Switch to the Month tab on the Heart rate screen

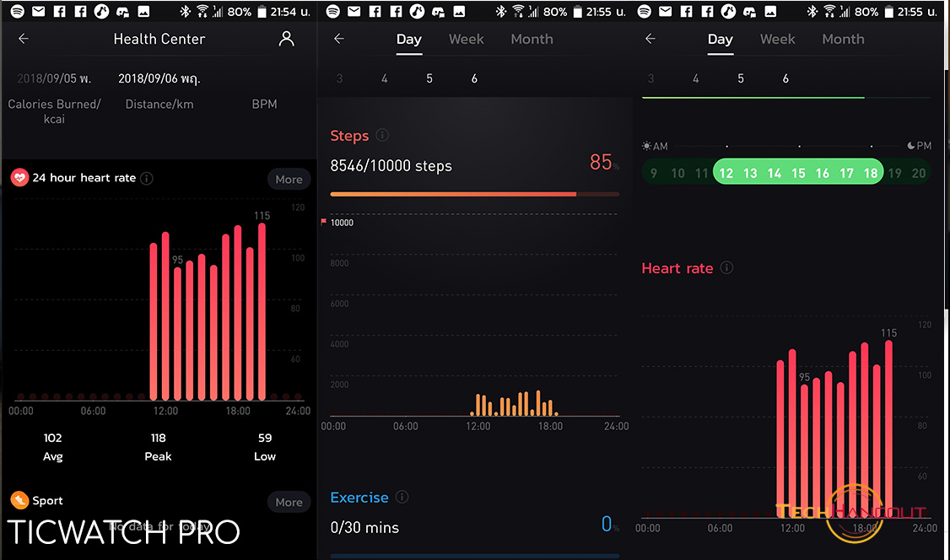(844, 40)
